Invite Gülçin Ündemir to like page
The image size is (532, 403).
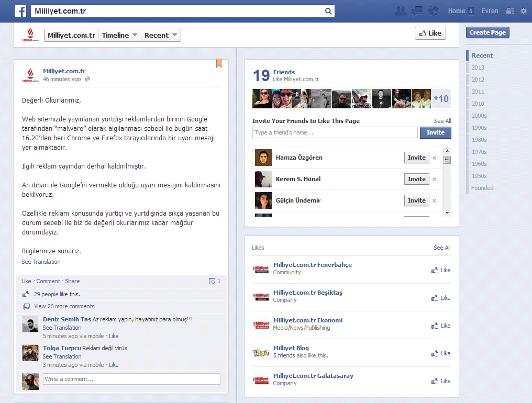coord(417,200)
